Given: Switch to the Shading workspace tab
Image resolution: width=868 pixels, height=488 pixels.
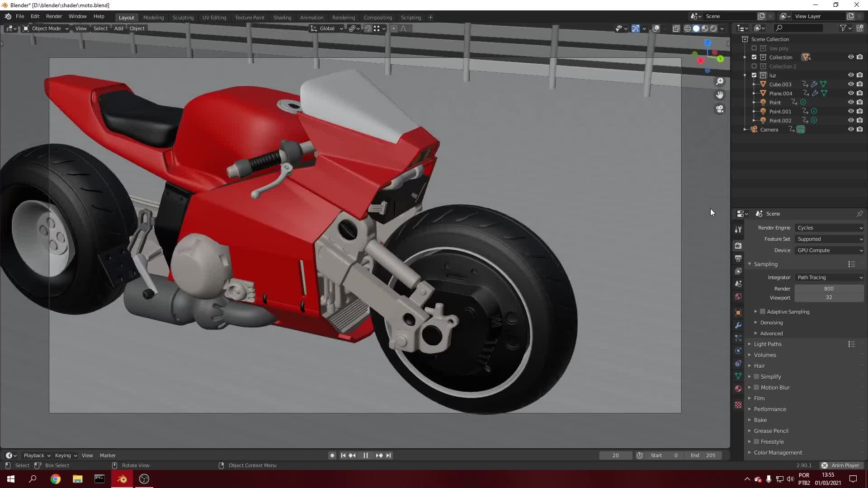Looking at the screenshot, I should 282,18.
